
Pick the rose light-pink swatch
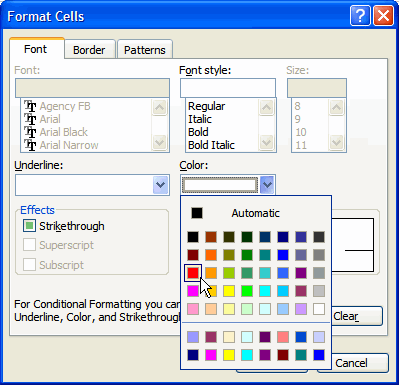point(193,309)
